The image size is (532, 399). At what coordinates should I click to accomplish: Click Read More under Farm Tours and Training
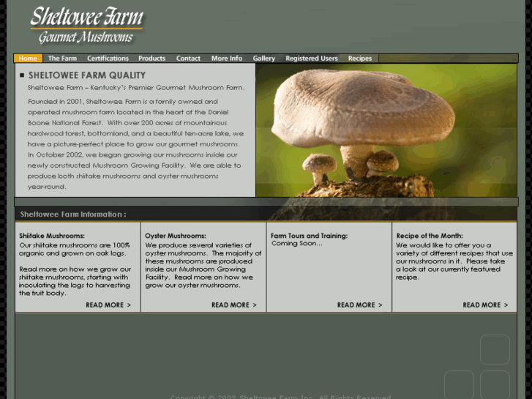pos(359,305)
